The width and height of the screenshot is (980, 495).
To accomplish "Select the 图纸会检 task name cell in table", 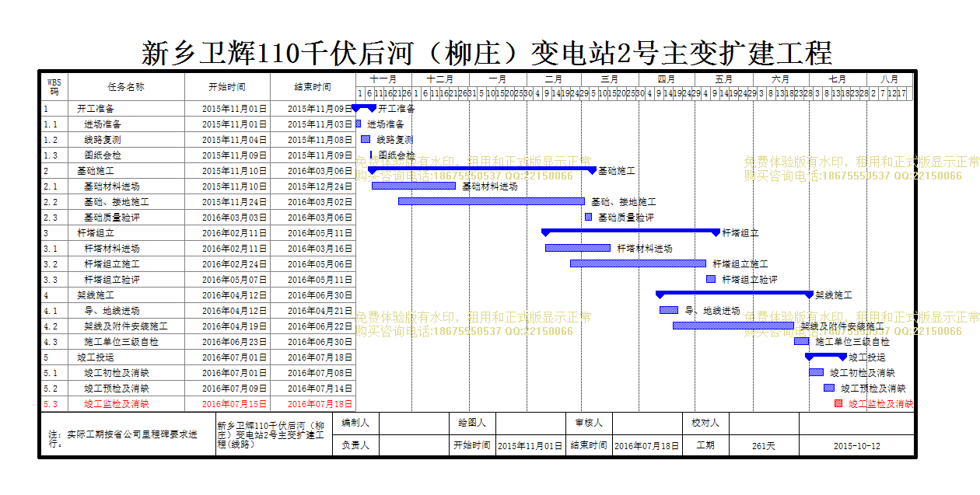I will click(x=126, y=155).
